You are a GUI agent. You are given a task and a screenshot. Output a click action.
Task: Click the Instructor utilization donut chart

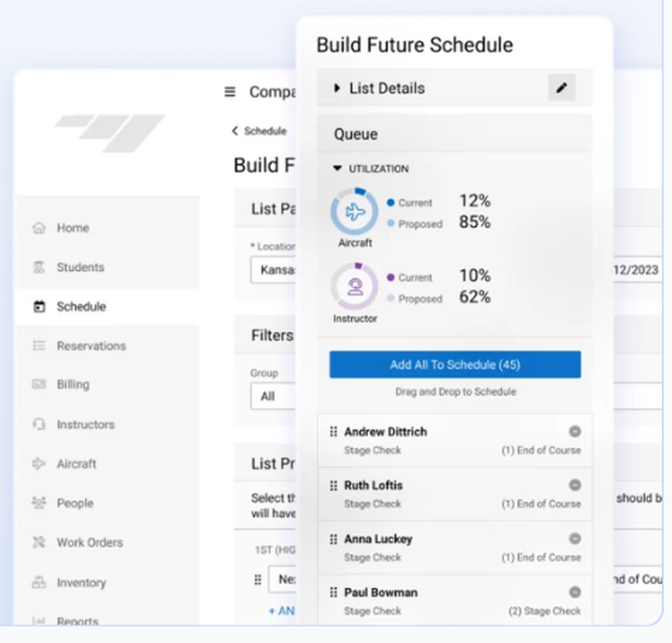pyautogui.click(x=354, y=287)
